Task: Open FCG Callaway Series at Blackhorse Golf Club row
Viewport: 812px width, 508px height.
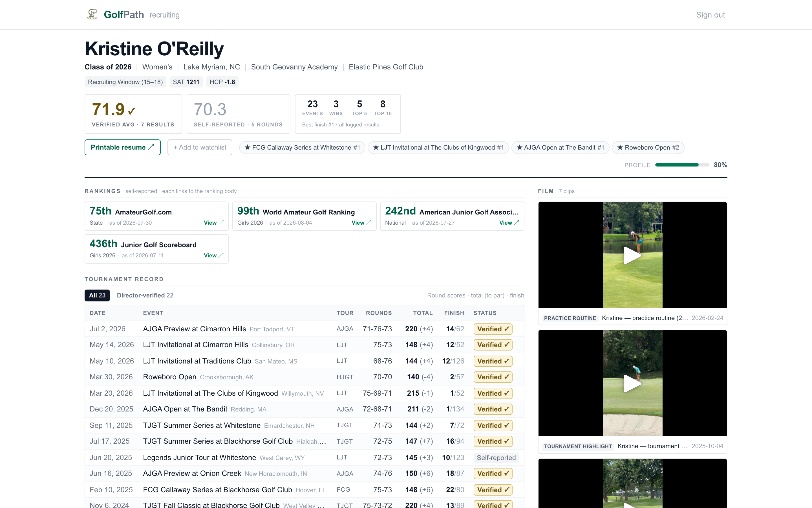Action: click(x=304, y=490)
